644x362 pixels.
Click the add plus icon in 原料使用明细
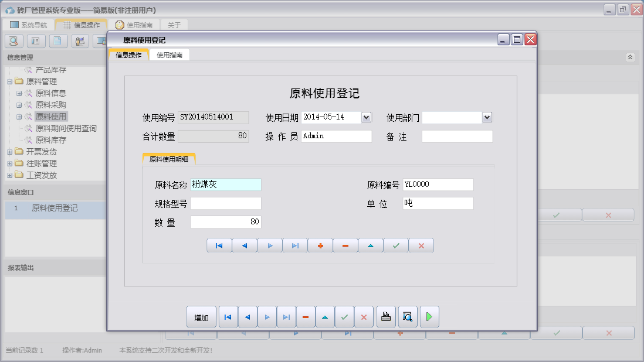click(320, 245)
